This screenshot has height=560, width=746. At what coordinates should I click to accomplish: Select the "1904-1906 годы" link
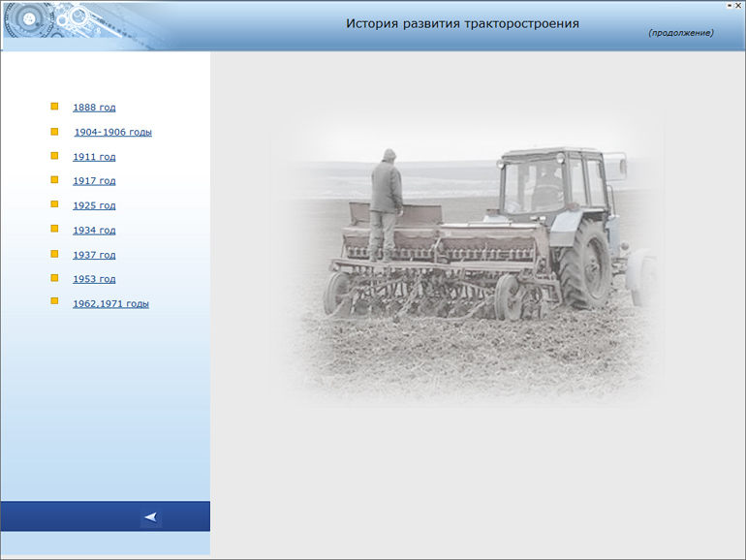[113, 132]
